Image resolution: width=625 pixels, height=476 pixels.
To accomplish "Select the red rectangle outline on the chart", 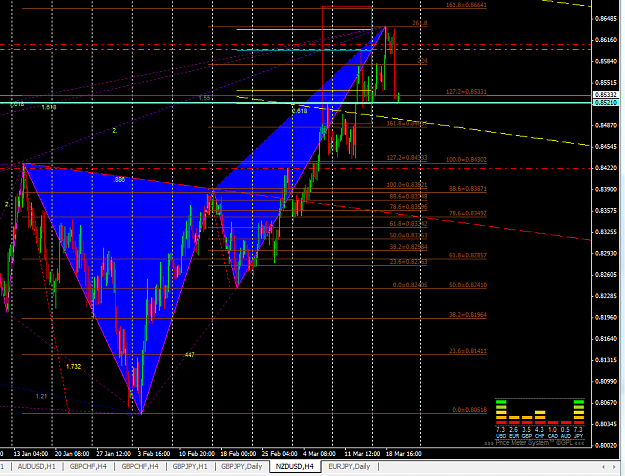I will coord(347,65).
